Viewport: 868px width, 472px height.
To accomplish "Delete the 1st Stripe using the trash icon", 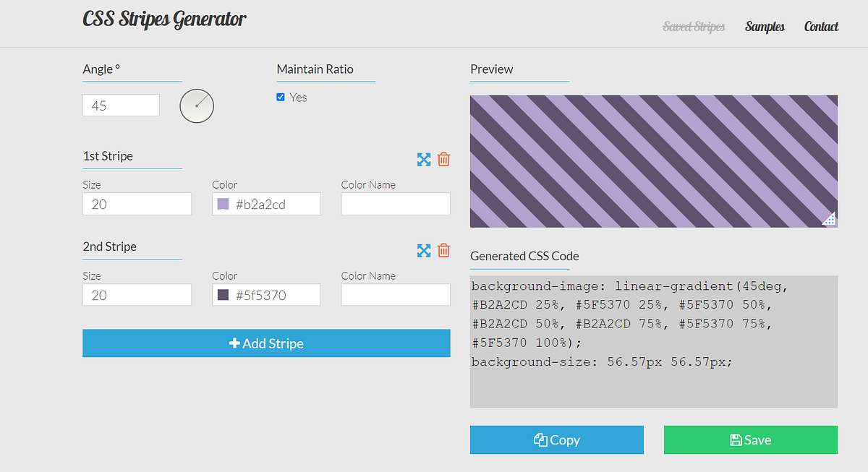I will [443, 159].
